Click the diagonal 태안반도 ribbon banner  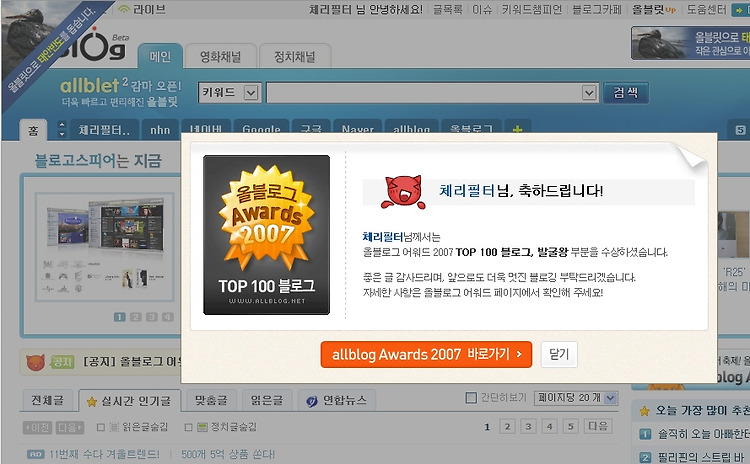tap(50, 49)
